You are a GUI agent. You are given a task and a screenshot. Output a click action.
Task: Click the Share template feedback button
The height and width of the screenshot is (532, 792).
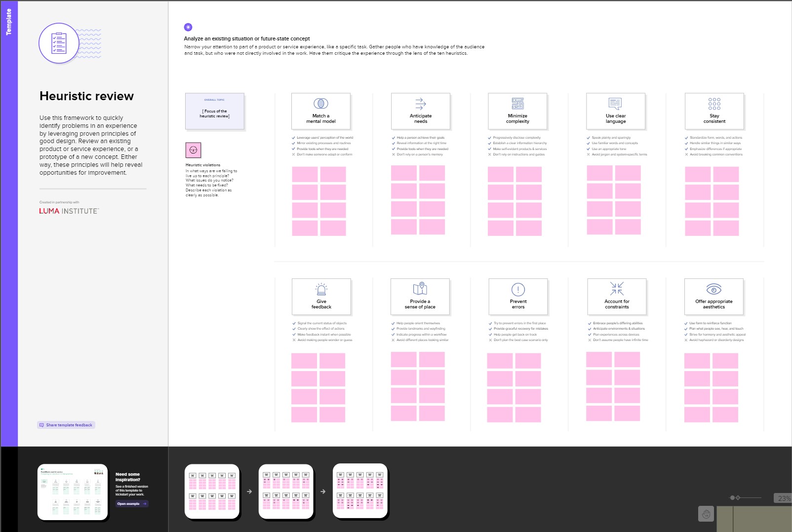click(x=66, y=424)
